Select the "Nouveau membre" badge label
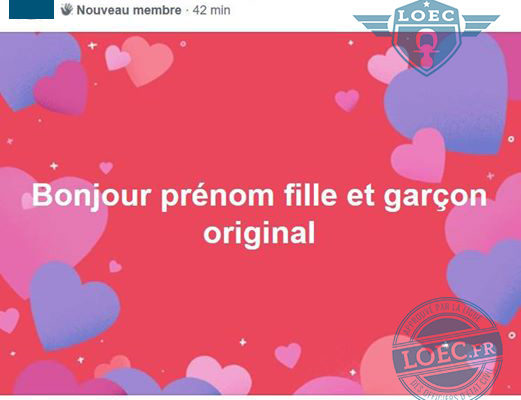The image size is (521, 400). pyautogui.click(x=129, y=10)
